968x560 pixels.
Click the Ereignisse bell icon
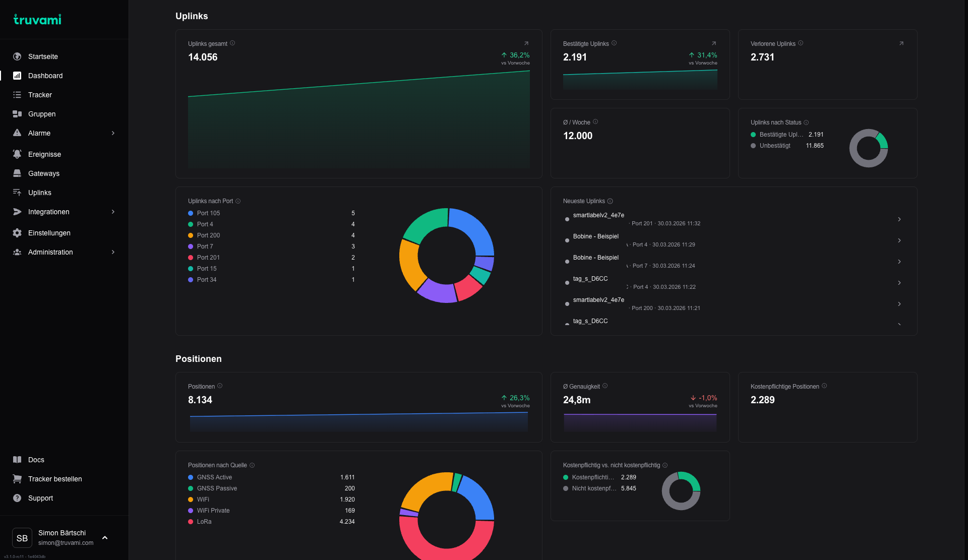17,154
